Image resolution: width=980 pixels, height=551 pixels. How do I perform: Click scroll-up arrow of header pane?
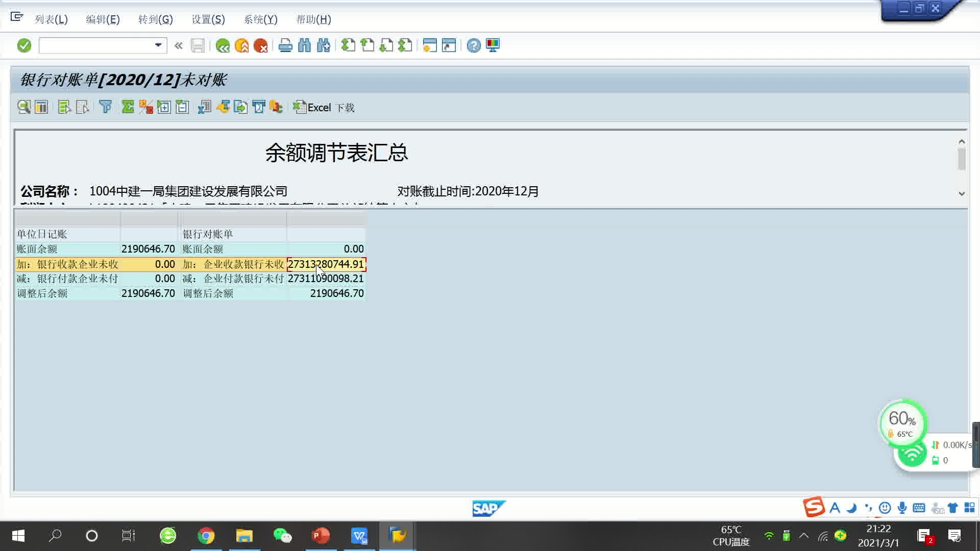[962, 141]
